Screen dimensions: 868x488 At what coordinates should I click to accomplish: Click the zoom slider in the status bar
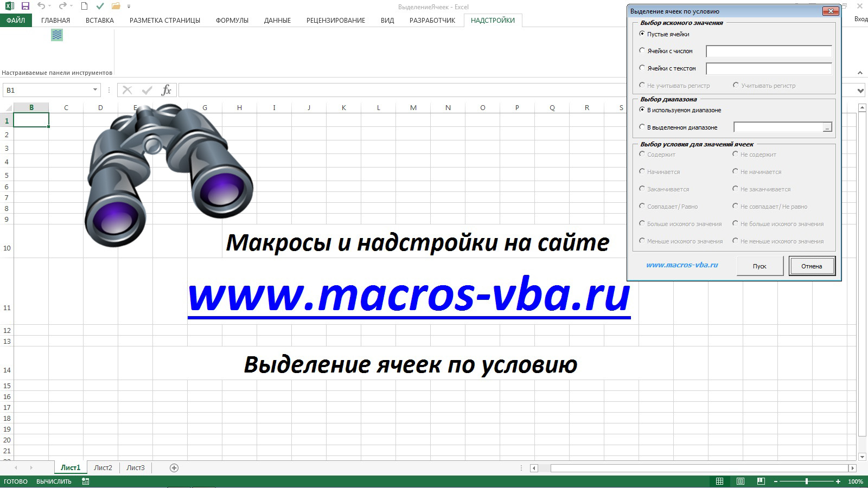[x=808, y=481]
